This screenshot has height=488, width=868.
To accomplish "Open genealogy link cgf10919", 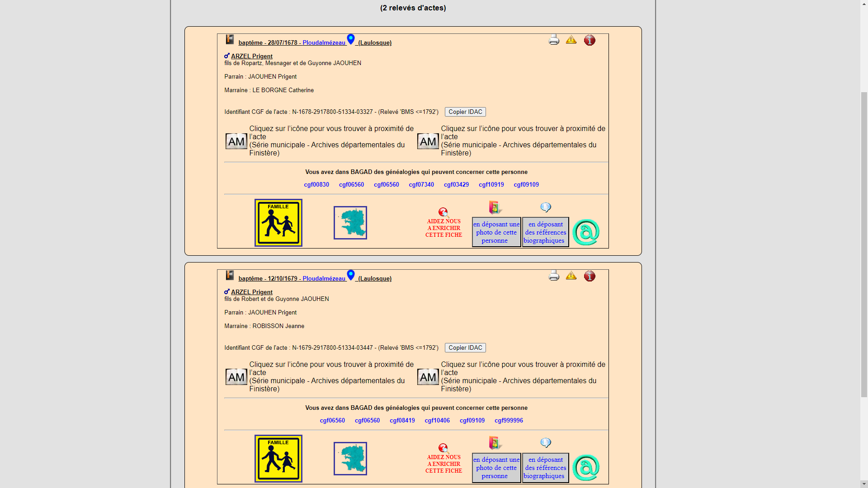I will click(x=491, y=184).
